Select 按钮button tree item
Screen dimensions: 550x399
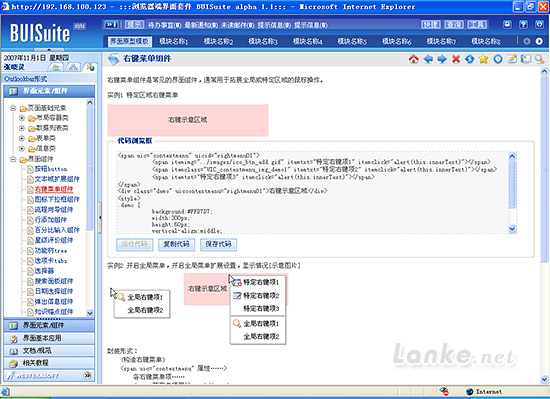[51, 169]
